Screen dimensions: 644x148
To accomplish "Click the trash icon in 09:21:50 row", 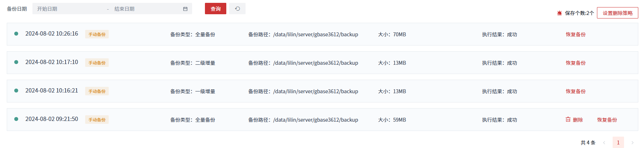I will click(568, 120).
